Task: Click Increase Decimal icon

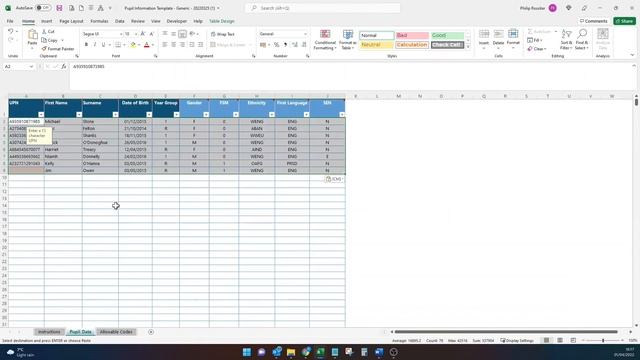Action: click(x=295, y=44)
